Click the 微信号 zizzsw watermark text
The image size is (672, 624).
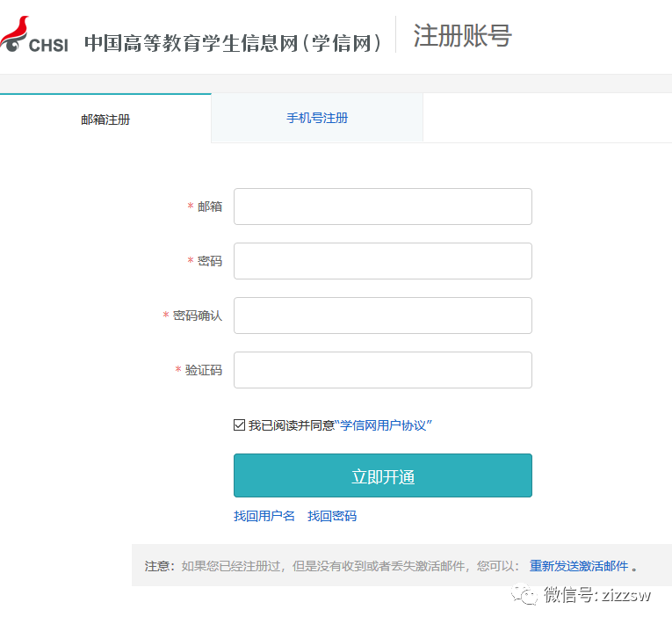pos(597,595)
